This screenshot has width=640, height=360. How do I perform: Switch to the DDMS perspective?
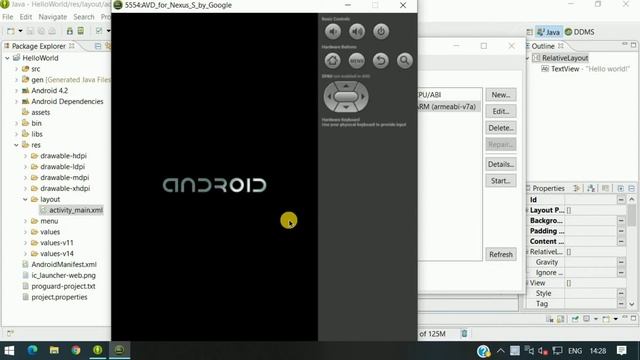pyautogui.click(x=580, y=32)
